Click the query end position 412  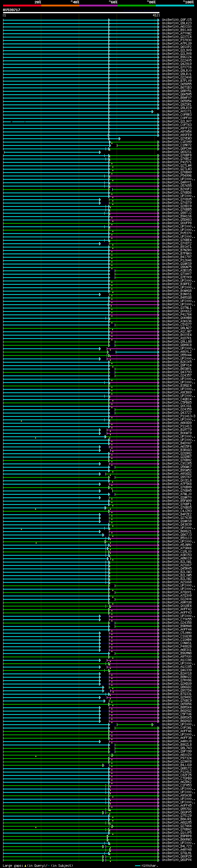click(x=155, y=15)
